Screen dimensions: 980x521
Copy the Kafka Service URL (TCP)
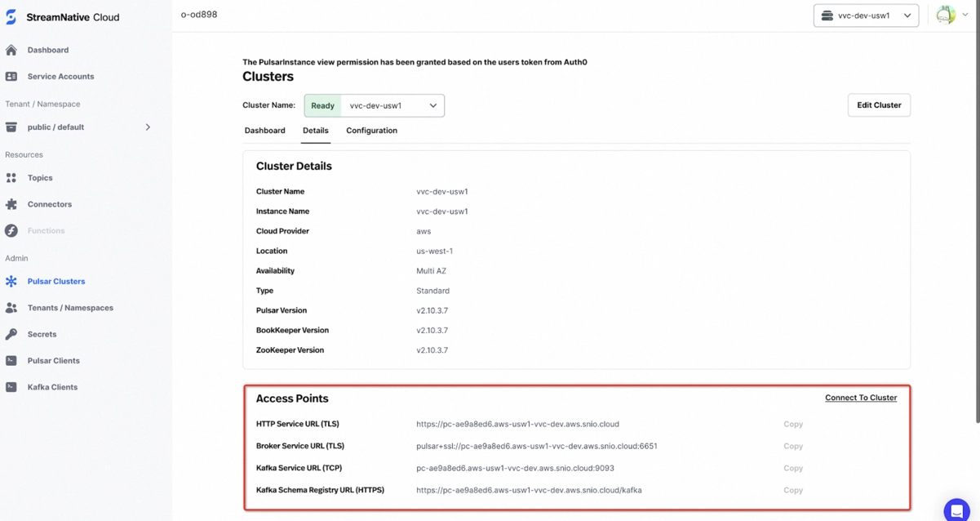(793, 469)
